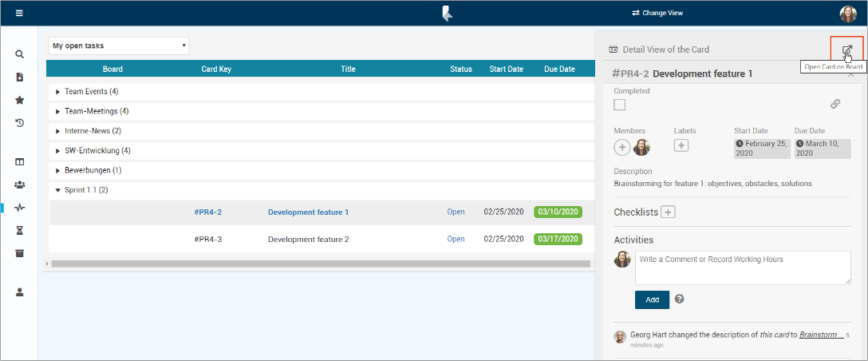
Task: Open the teams icon in sidebar
Action: (20, 184)
